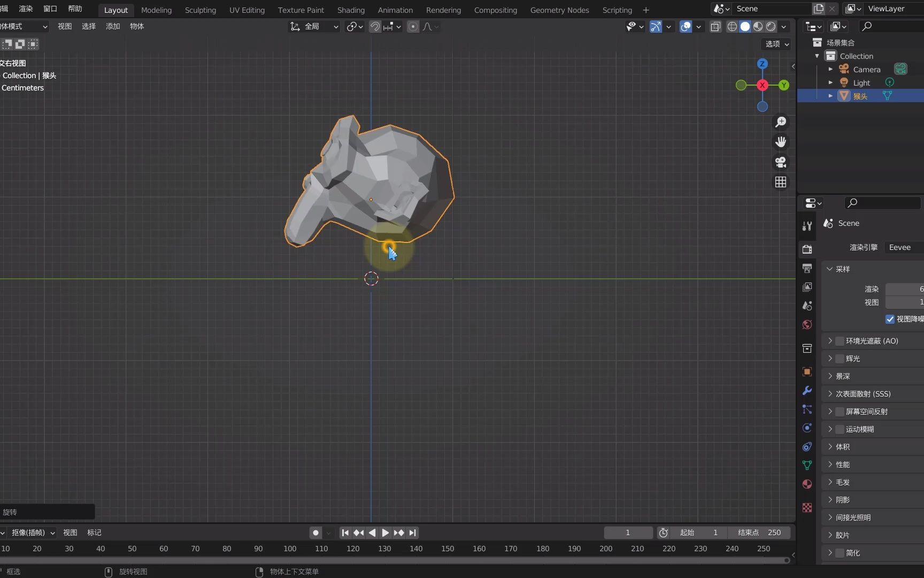The height and width of the screenshot is (578, 924).
Task: Switch to the Sculpting workspace tab
Action: tap(200, 10)
